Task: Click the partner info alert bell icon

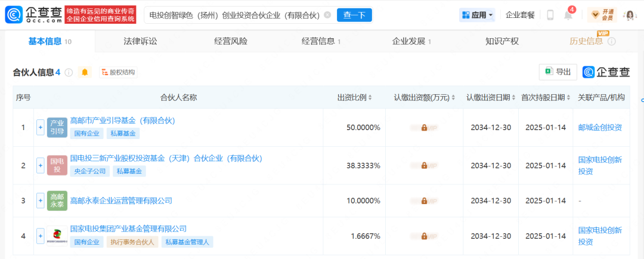Action: click(x=85, y=72)
